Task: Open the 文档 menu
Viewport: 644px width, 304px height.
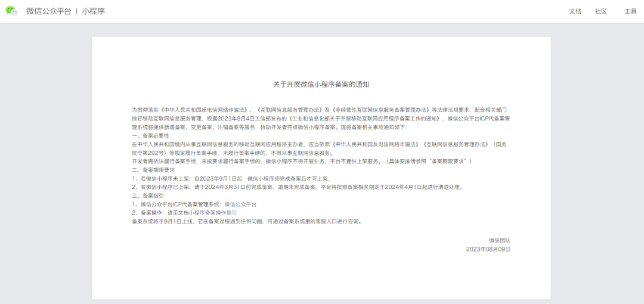Action: pyautogui.click(x=575, y=11)
